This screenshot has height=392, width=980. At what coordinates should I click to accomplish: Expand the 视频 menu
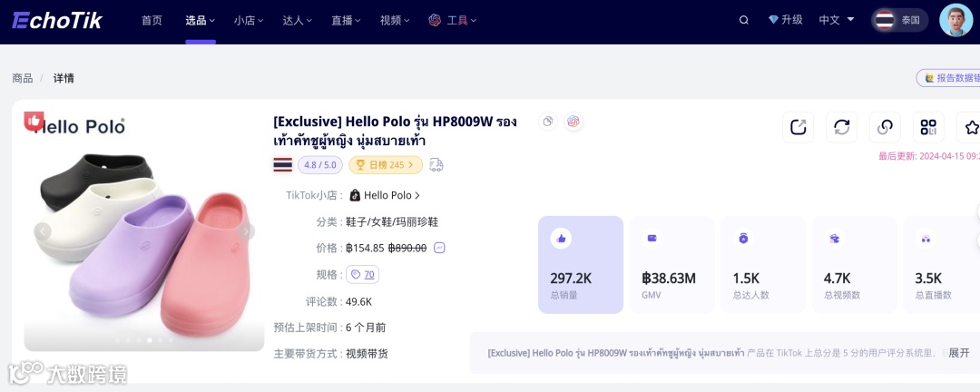click(395, 21)
